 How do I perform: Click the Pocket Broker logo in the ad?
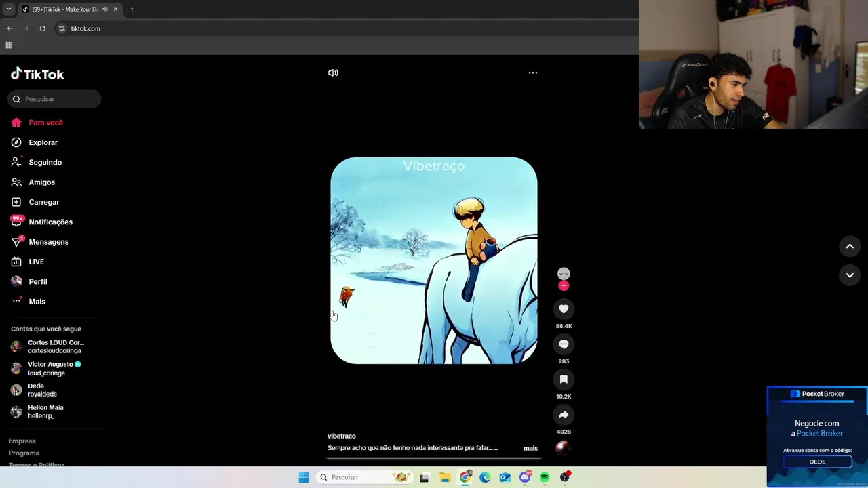tap(817, 394)
